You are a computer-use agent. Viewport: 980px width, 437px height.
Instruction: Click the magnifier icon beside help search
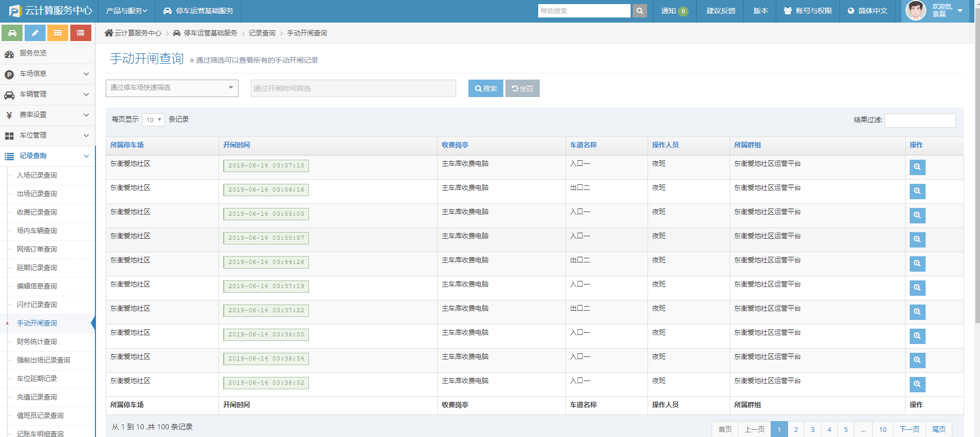click(639, 11)
